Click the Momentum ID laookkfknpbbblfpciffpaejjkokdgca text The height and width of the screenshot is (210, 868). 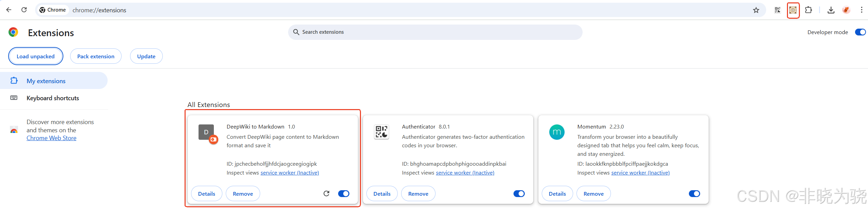tap(622, 164)
